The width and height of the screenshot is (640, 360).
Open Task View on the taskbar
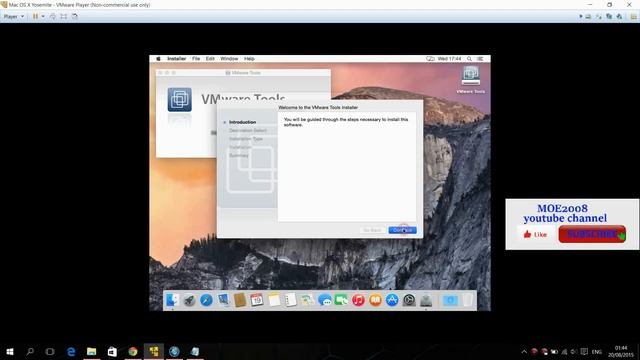click(x=50, y=351)
